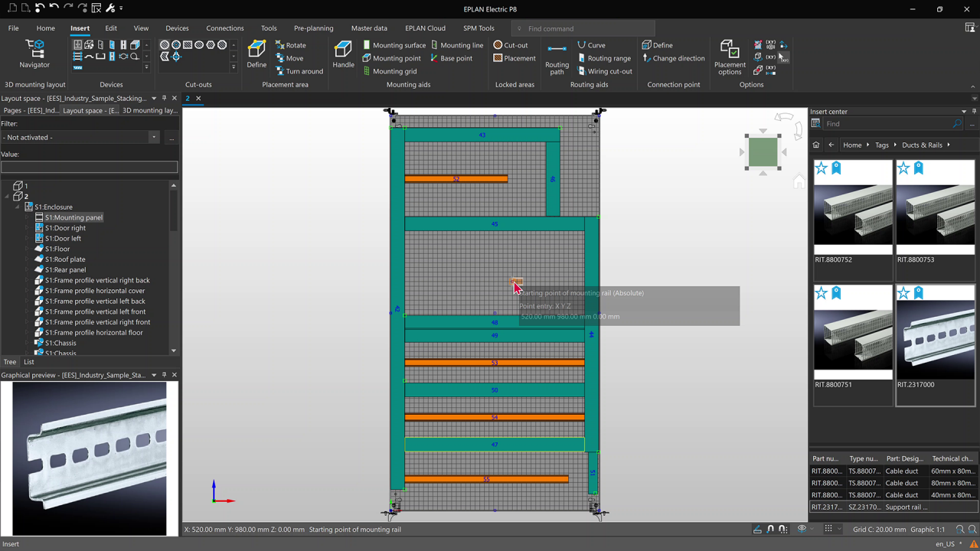Image resolution: width=980 pixels, height=551 pixels.
Task: Toggle the grid display in status bar
Action: (x=828, y=528)
